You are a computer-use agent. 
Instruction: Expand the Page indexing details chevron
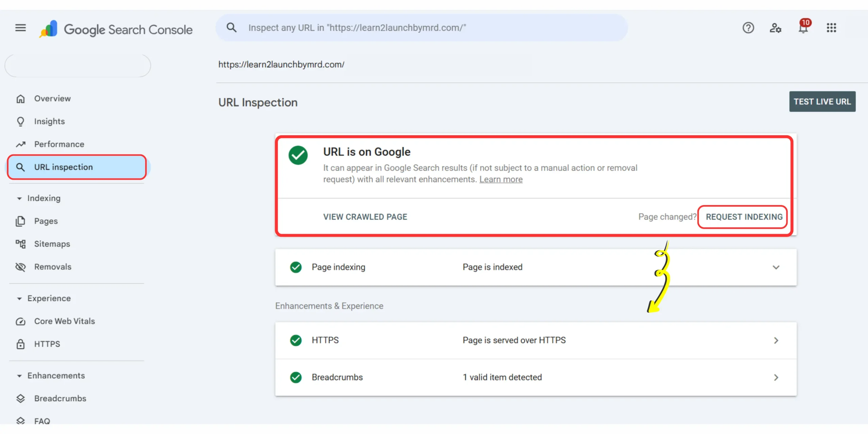776,268
